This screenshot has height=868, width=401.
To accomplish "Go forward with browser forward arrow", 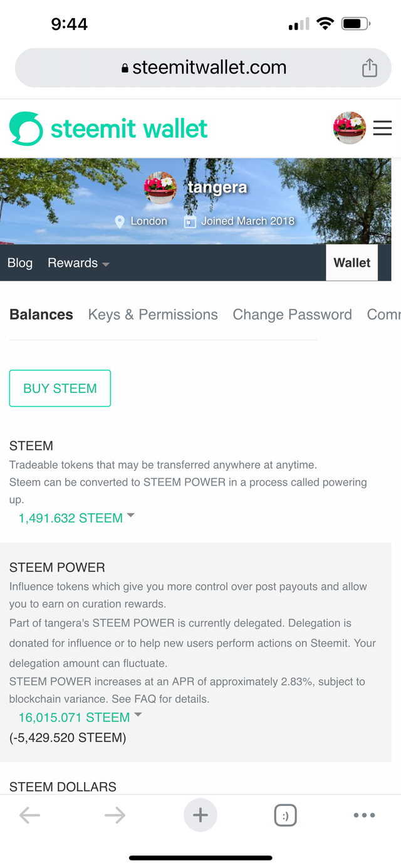I will click(x=115, y=815).
